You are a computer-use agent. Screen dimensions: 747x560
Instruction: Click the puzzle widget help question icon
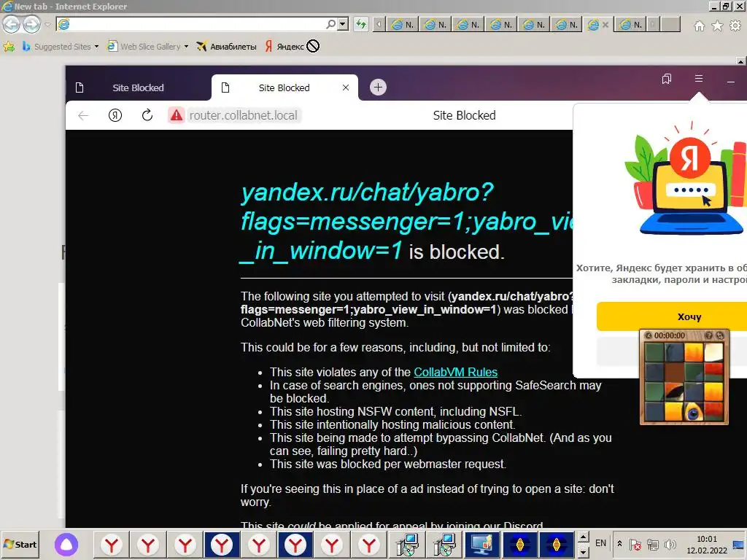point(709,335)
